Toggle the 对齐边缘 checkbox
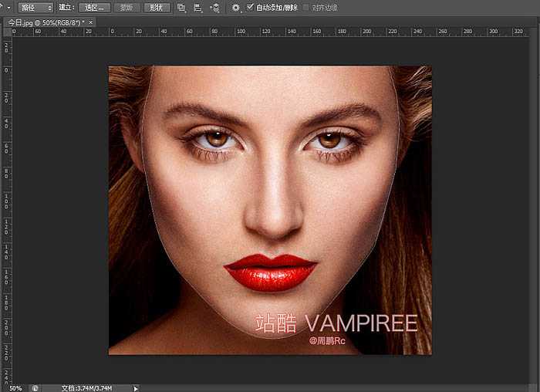540x392 pixels. [305, 7]
